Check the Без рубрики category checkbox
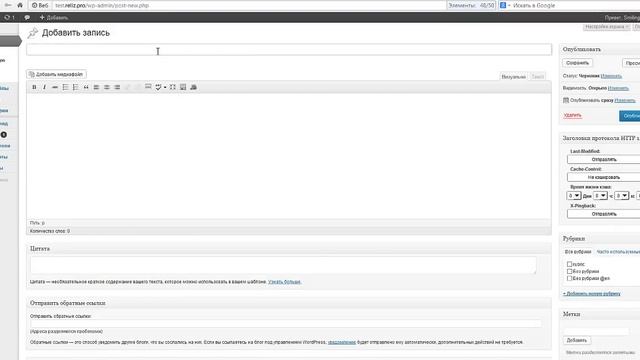Screen dimensions: 640x360 [569, 271]
